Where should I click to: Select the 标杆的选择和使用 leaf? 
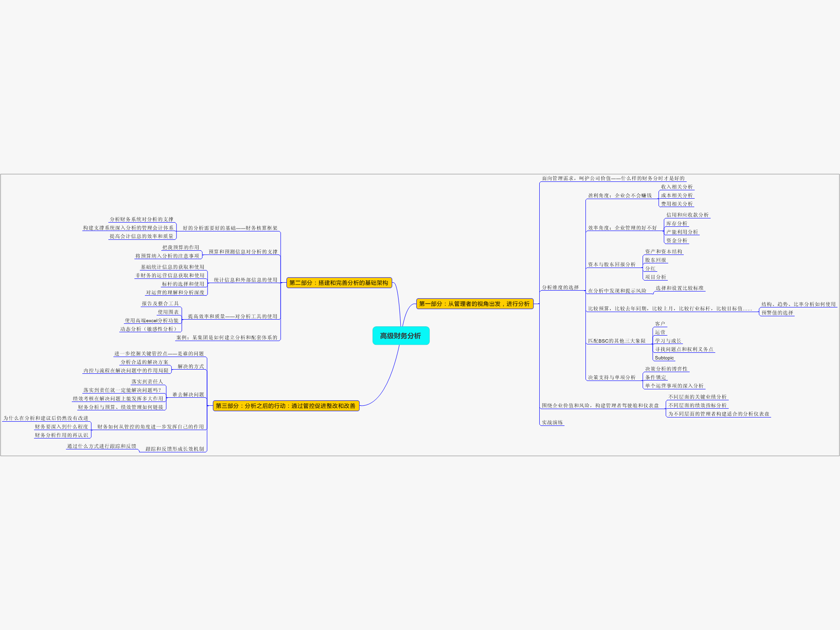tap(183, 284)
